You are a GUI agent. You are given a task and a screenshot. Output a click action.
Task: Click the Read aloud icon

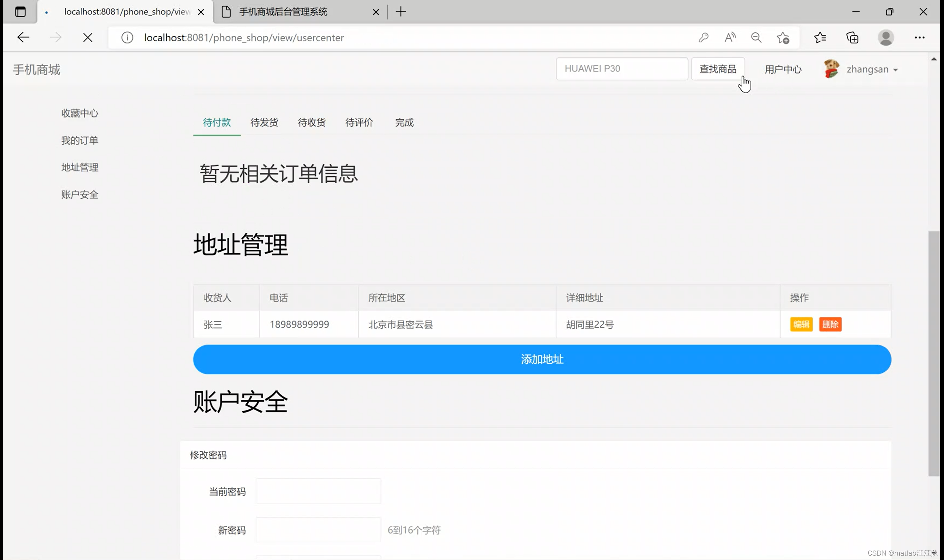tap(730, 37)
